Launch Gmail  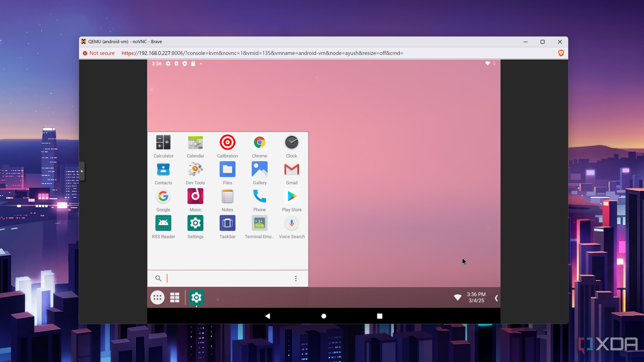[x=291, y=173]
